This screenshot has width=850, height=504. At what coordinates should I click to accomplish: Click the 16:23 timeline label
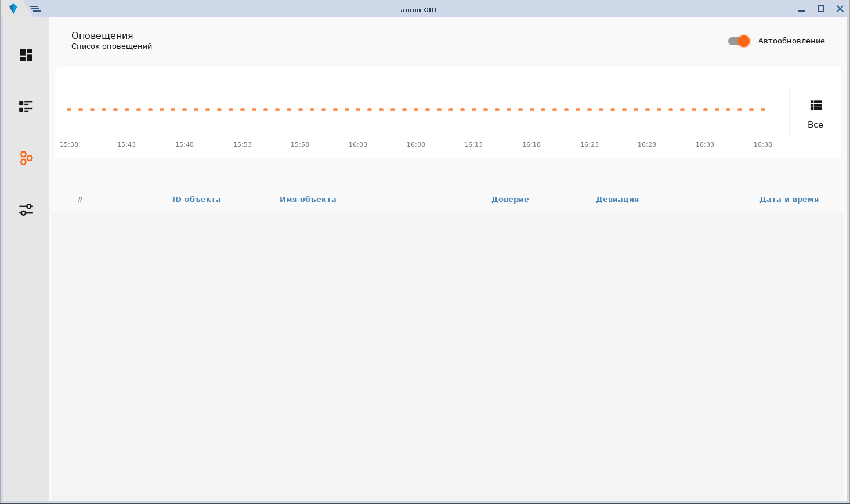click(589, 144)
